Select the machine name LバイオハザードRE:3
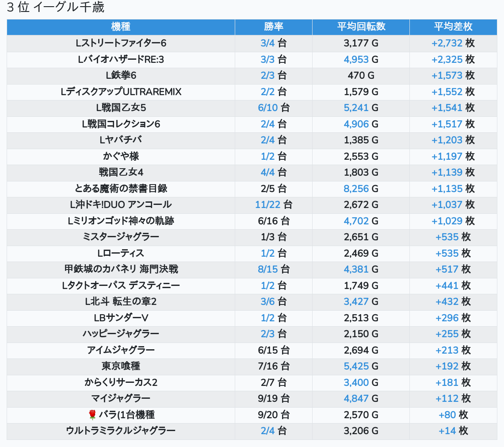 (x=121, y=60)
